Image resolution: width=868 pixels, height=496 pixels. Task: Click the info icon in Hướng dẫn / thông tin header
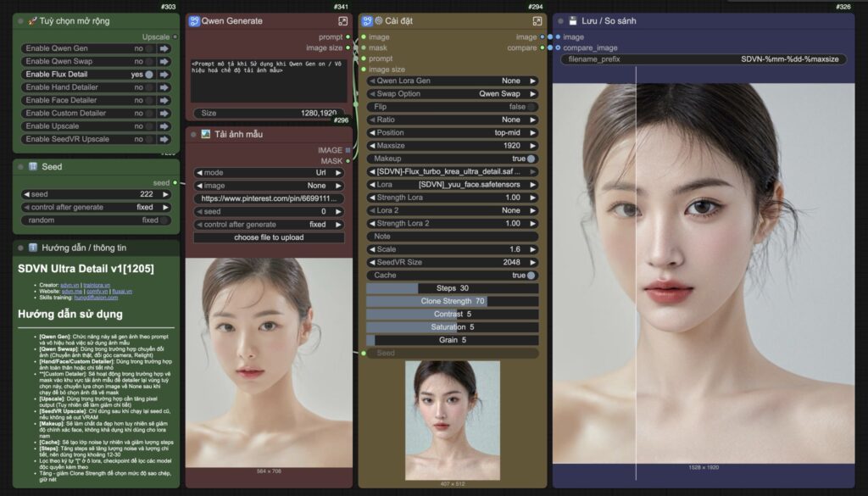[x=32, y=248]
